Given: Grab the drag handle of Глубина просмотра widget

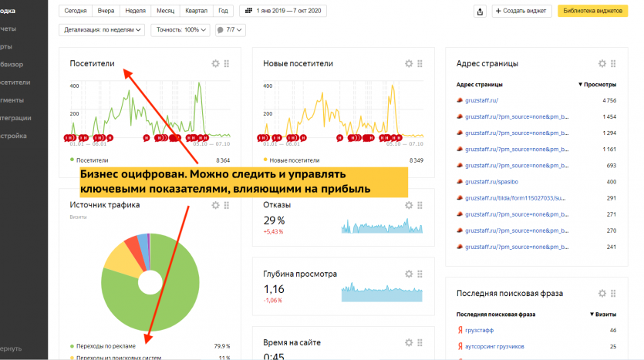Looking at the screenshot, I should tap(420, 273).
